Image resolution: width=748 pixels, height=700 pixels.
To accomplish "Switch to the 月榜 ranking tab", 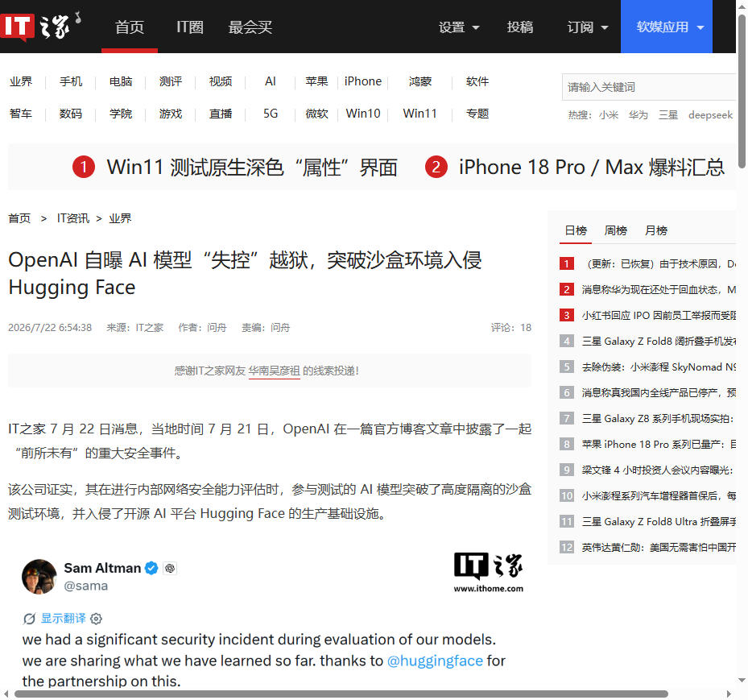I will tap(656, 230).
